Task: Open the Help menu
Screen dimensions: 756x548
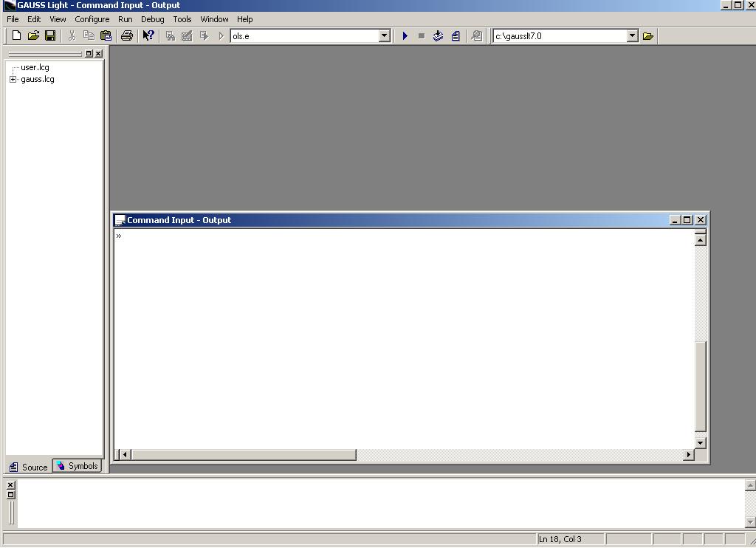Action: tap(245, 19)
